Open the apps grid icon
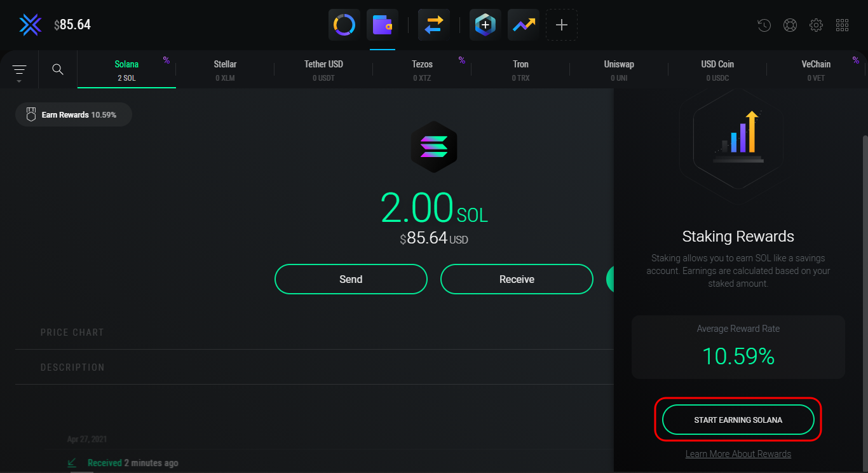The height and width of the screenshot is (473, 868). tap(842, 25)
